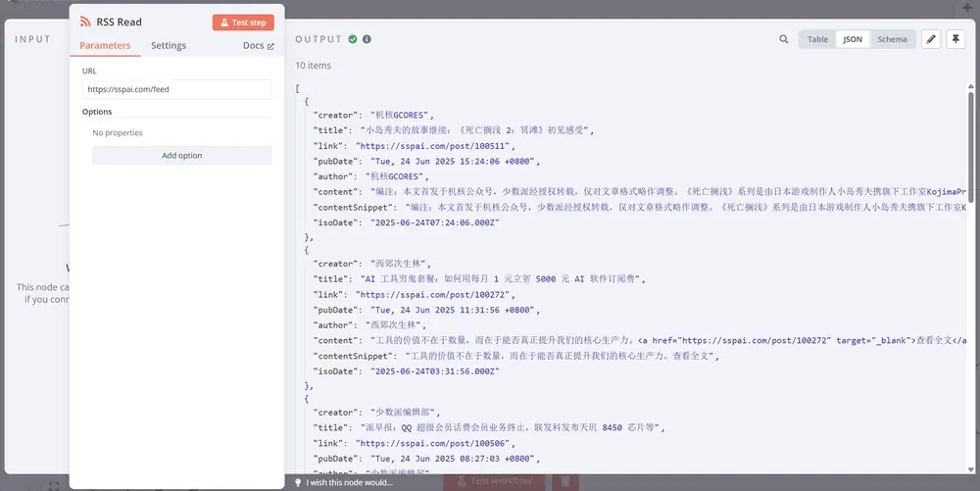Click the scrollbar down arrow in output

(x=970, y=469)
